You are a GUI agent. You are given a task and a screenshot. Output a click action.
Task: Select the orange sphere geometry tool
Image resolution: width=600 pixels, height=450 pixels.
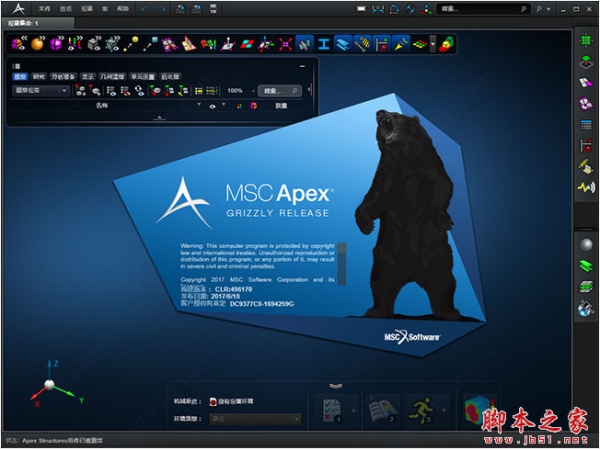coord(38,43)
